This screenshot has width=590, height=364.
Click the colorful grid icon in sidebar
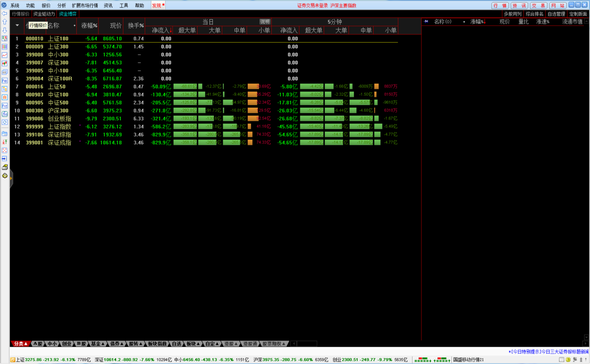click(5, 47)
